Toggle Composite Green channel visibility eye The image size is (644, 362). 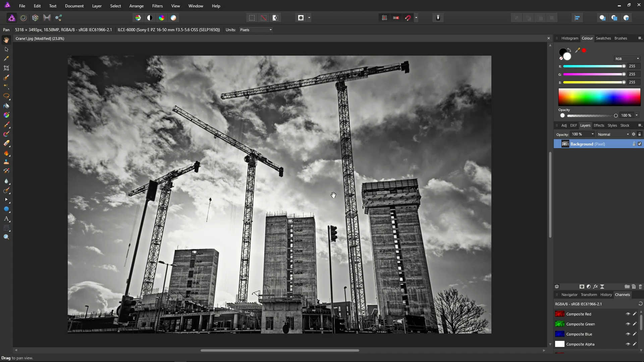click(x=628, y=324)
